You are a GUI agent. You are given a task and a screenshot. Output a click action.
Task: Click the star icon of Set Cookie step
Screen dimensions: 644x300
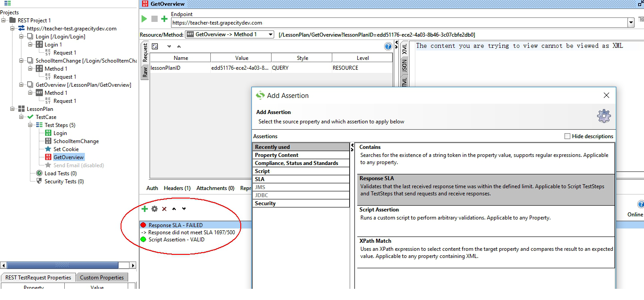click(48, 149)
